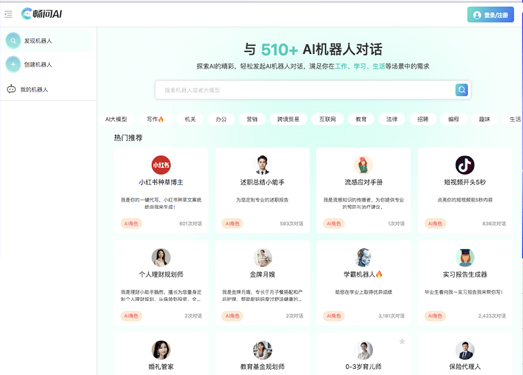Select the 招聘 category tab
This screenshot has width=523, height=375.
(x=423, y=119)
